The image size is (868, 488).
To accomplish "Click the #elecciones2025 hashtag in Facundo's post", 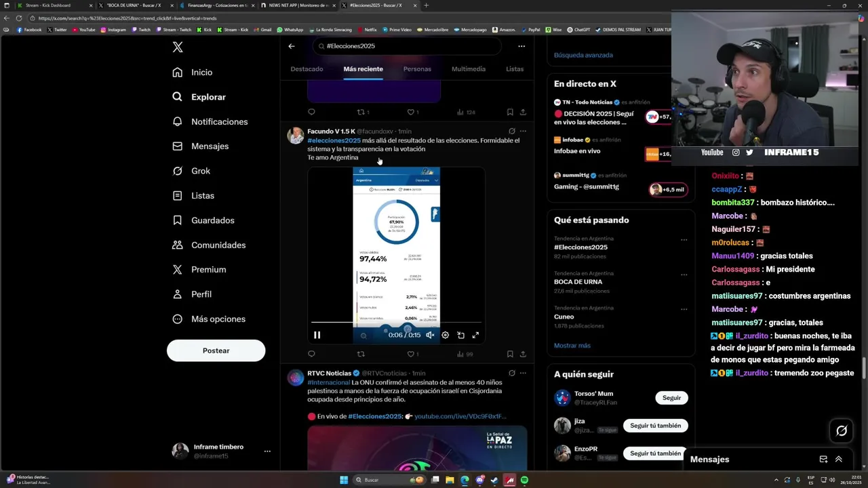I will click(334, 140).
